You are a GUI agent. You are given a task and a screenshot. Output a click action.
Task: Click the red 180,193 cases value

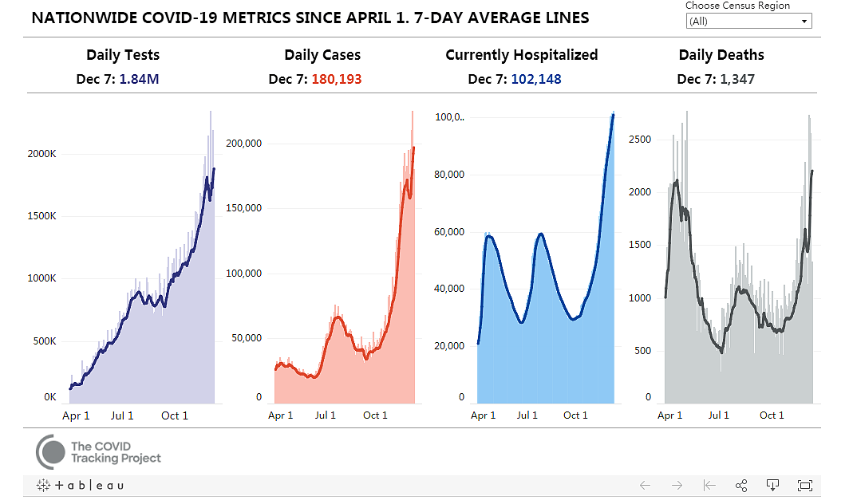(336, 79)
